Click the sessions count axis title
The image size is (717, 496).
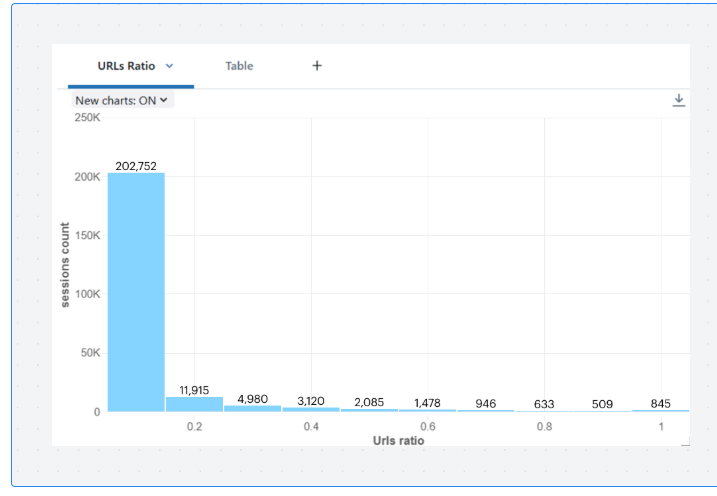click(65, 265)
